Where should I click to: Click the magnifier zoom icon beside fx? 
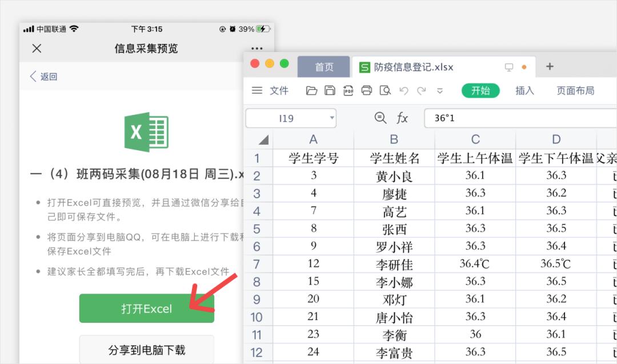click(x=380, y=118)
